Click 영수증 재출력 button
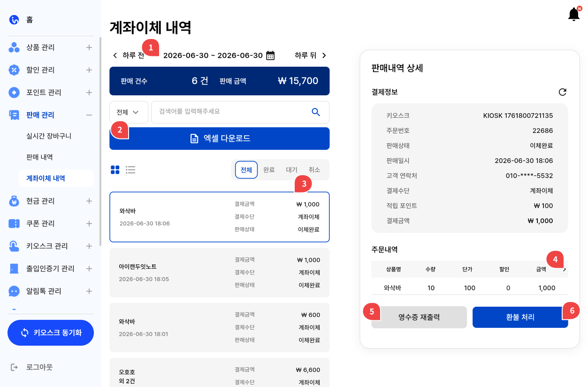Screen dimensions: 588x387 (419, 317)
